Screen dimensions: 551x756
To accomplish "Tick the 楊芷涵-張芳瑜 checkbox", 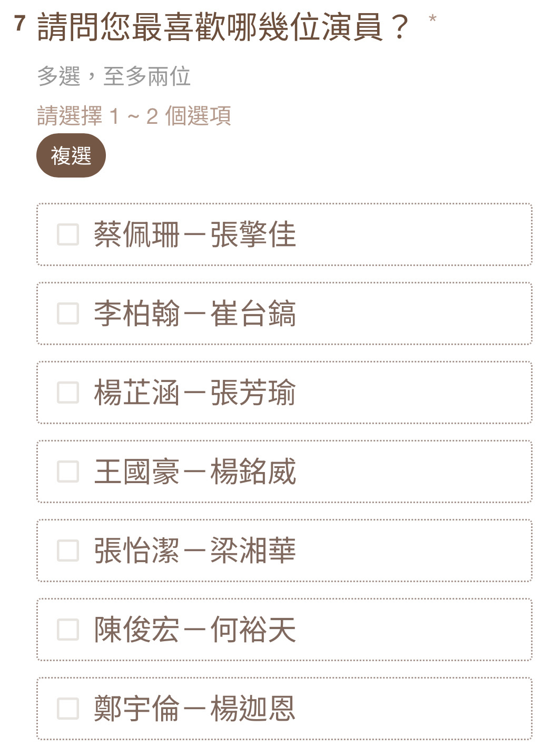I will click(68, 392).
